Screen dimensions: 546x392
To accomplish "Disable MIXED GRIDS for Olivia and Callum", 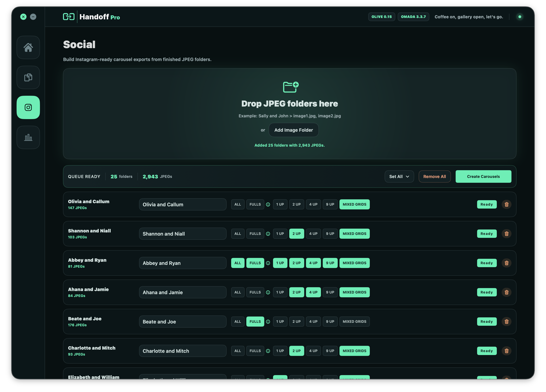I will tap(354, 204).
